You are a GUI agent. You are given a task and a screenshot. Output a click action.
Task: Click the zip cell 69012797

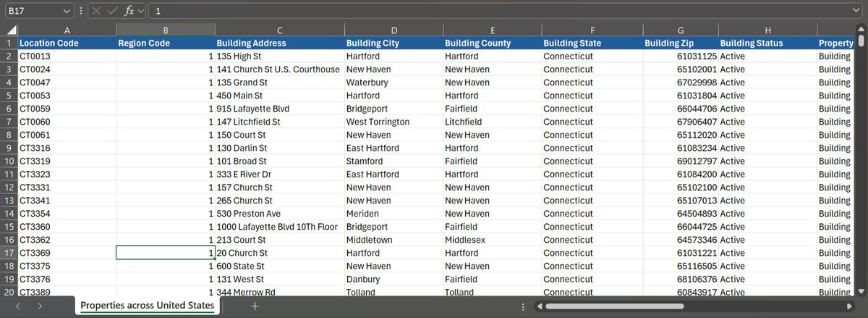(x=681, y=161)
